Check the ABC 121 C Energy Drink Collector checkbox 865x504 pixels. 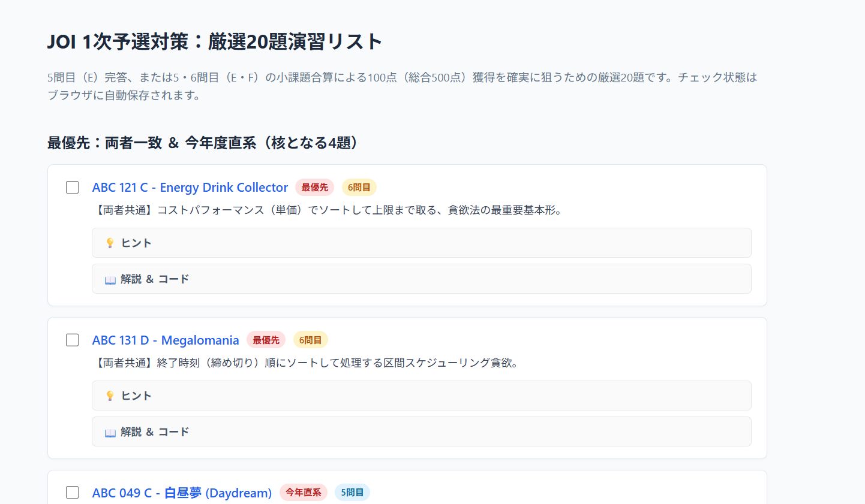click(x=73, y=188)
